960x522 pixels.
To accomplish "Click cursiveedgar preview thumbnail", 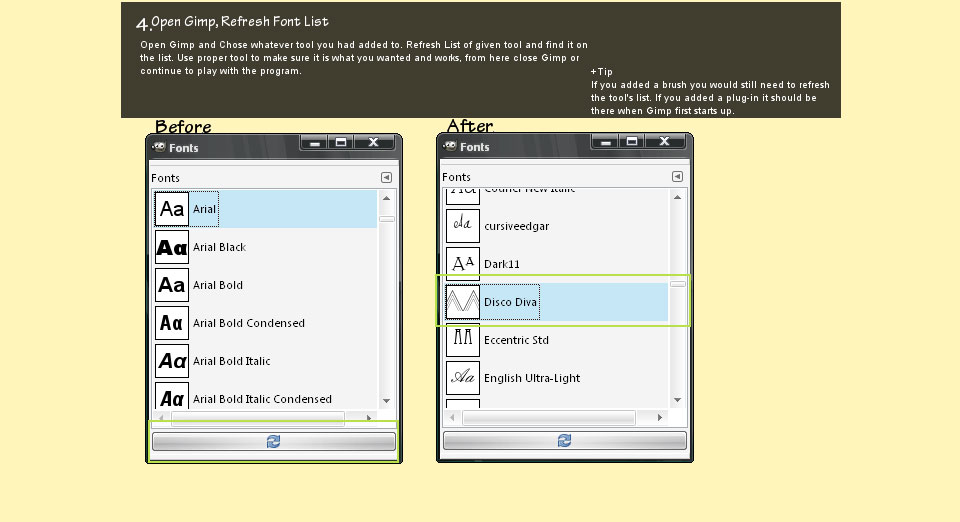I will click(463, 226).
